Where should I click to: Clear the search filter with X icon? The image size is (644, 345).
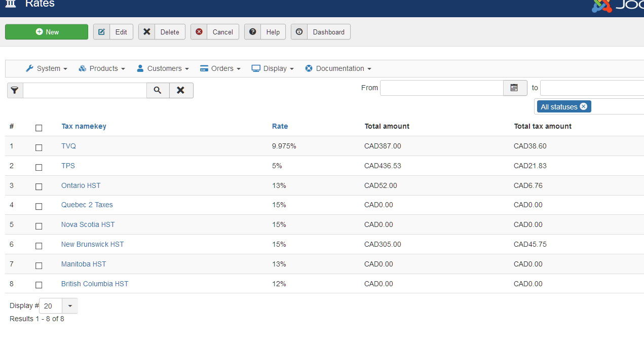coord(181,90)
